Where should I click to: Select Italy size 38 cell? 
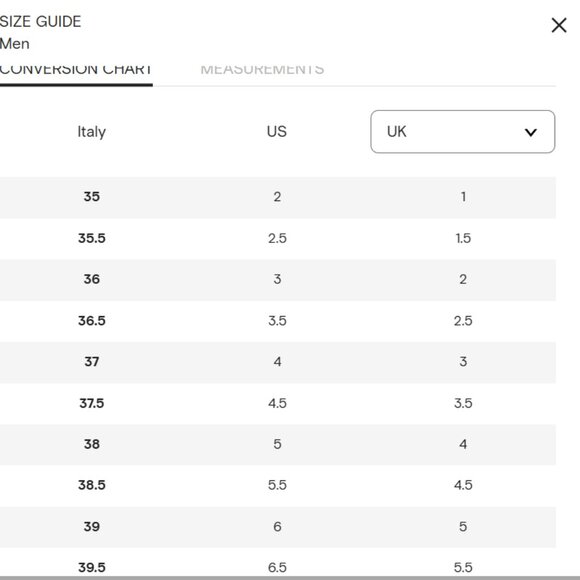point(92,444)
